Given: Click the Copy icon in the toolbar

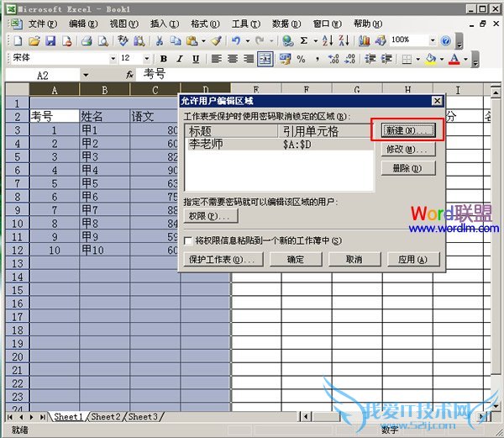Looking at the screenshot, I should click(176, 41).
